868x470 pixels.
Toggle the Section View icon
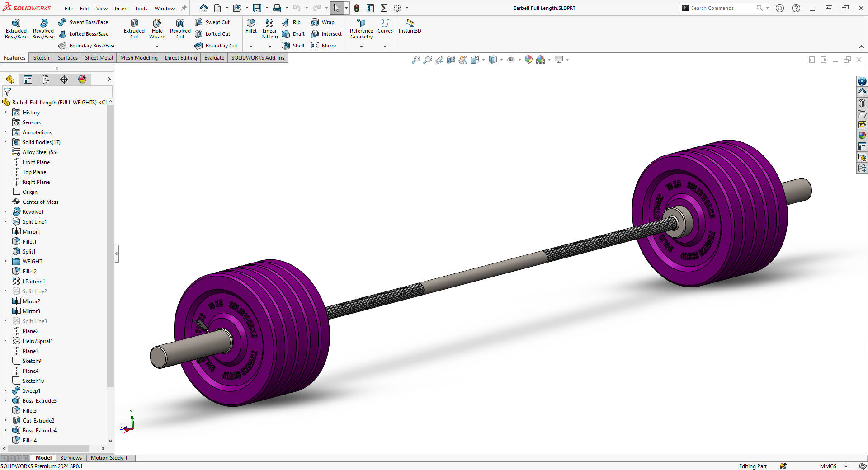[451, 60]
